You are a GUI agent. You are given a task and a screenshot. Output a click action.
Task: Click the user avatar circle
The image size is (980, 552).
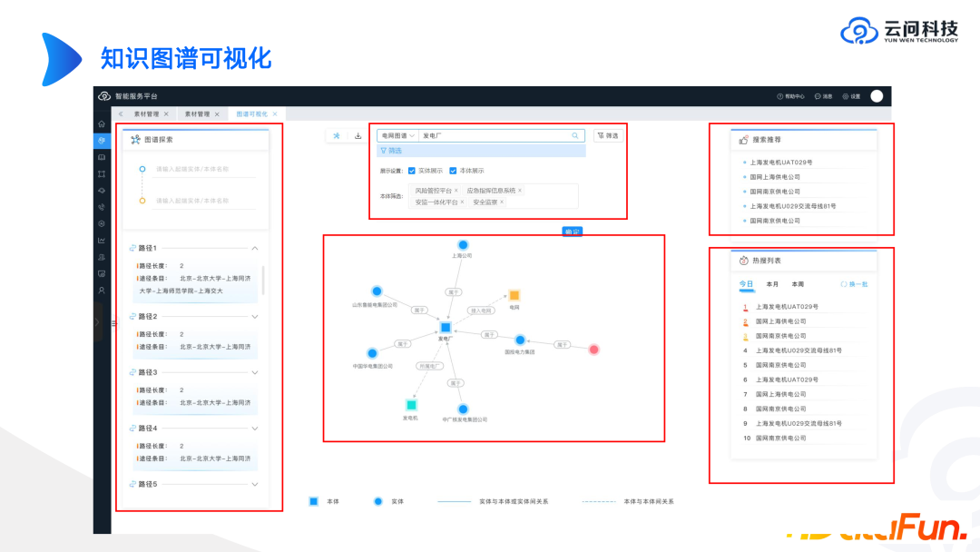point(877,95)
